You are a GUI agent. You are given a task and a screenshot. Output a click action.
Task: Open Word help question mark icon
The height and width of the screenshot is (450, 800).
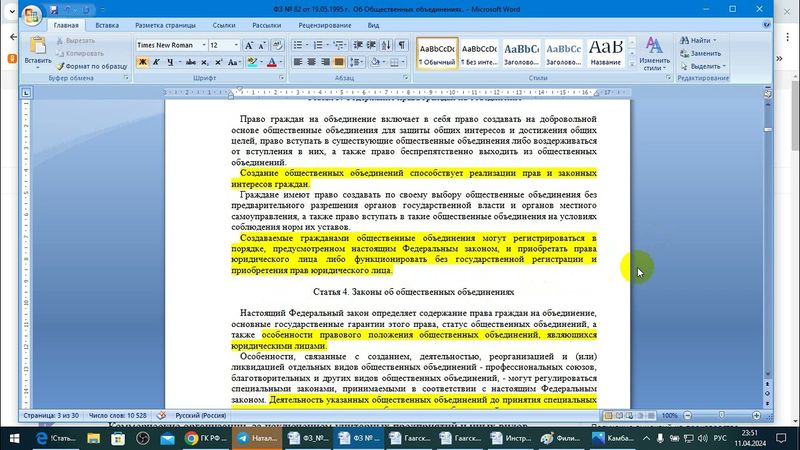766,24
